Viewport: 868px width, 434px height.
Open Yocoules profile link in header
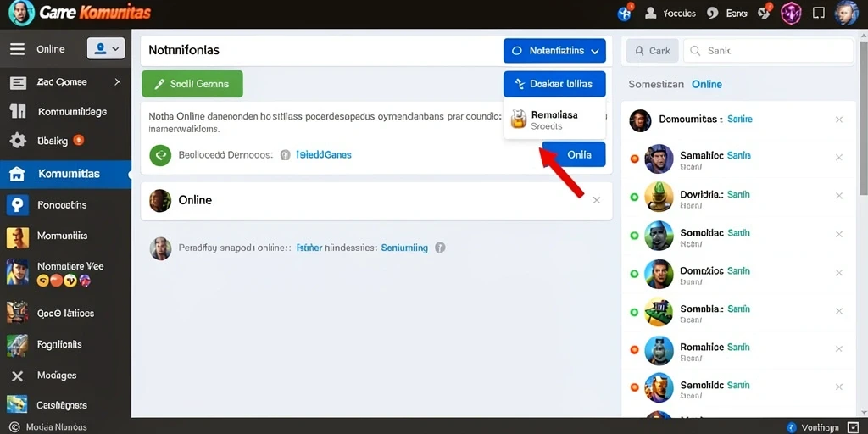(x=670, y=14)
